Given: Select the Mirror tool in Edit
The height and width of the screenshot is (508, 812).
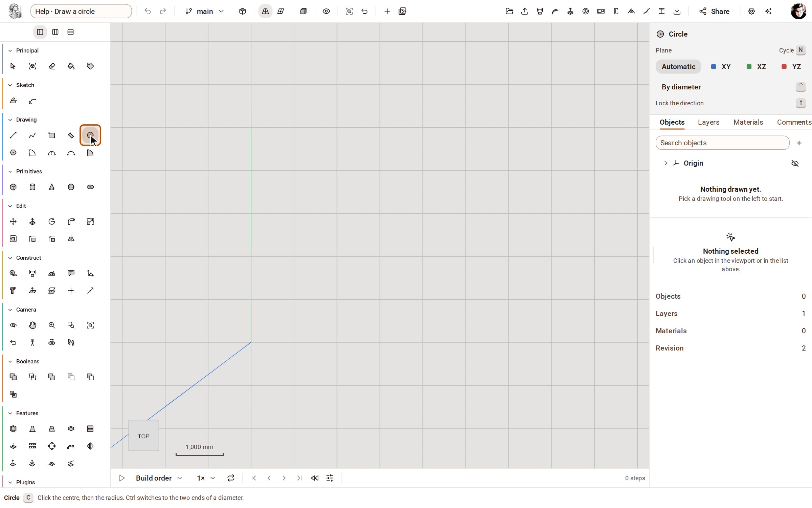Looking at the screenshot, I should 71,239.
